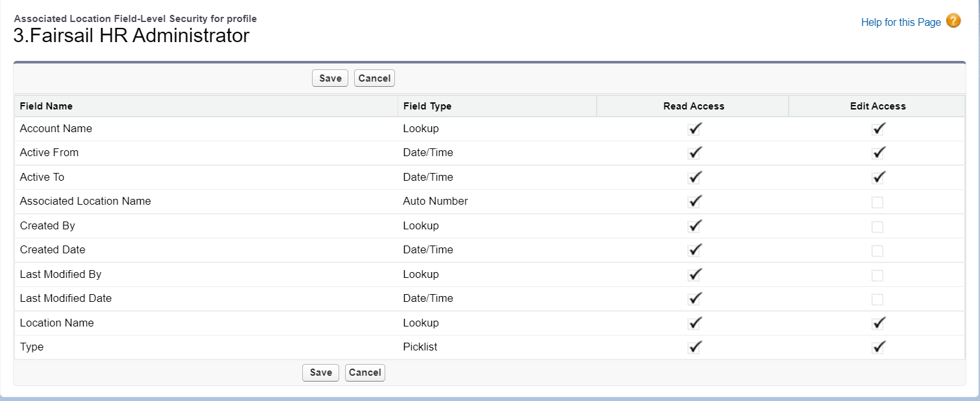Open the orange help question mark icon
Viewport: 980px width, 401px height.
[x=953, y=21]
